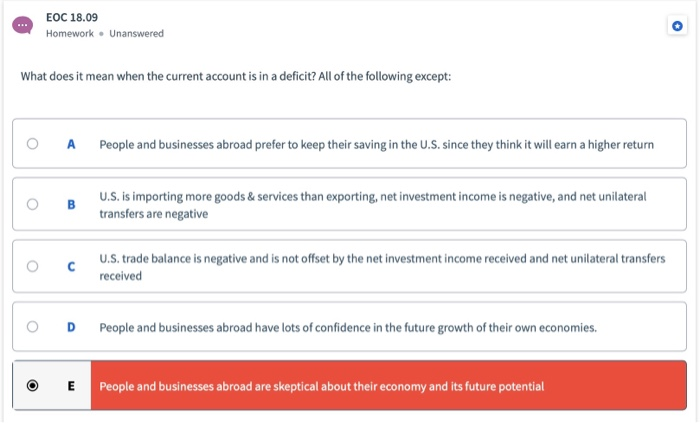Choose answer about U.S. trade balance negative
The width and height of the screenshot is (700, 423).
[x=382, y=267]
